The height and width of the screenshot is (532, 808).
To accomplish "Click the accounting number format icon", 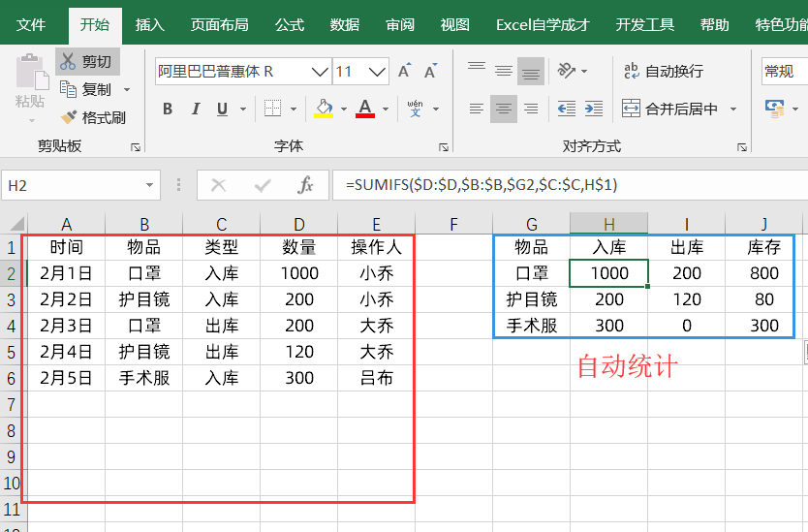I will 774,109.
